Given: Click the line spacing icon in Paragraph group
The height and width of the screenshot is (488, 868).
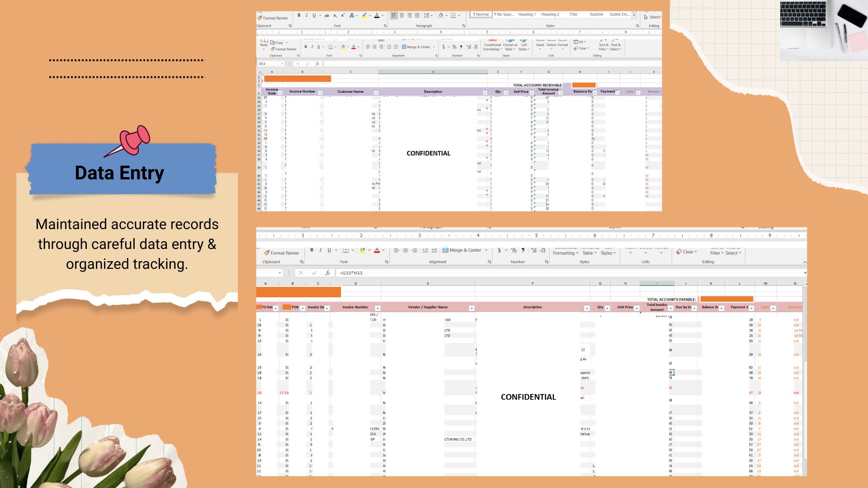Looking at the screenshot, I should click(x=427, y=15).
